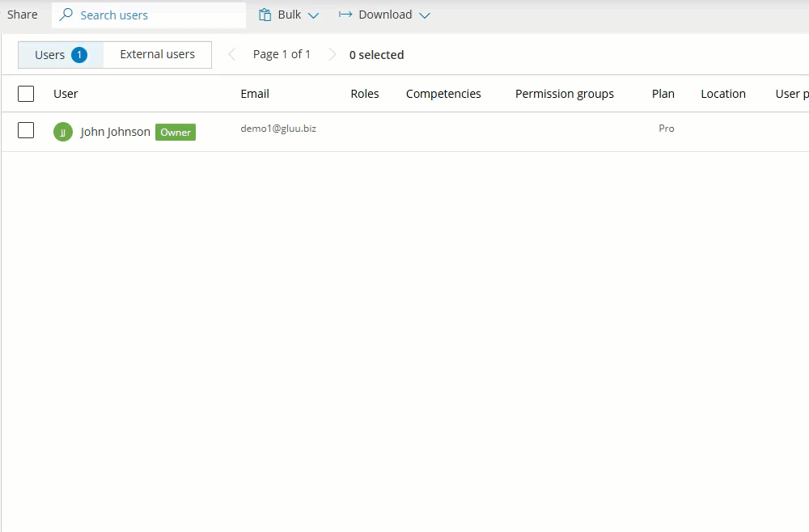This screenshot has height=532, width=809.
Task: Toggle the select all users checkbox
Action: point(26,94)
